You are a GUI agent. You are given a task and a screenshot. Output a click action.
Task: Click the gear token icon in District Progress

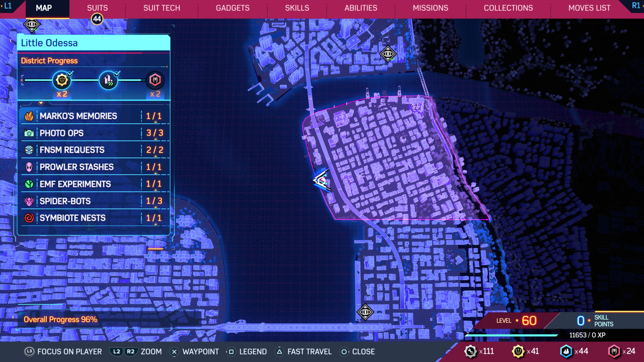(x=61, y=80)
